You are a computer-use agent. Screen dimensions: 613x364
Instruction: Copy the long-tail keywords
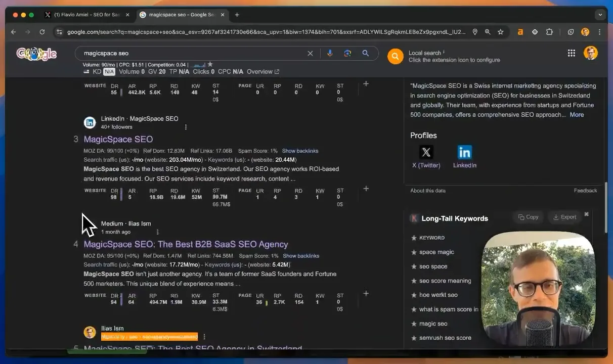528,217
